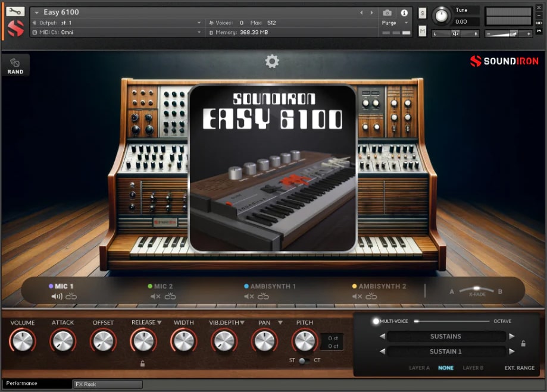Click the SUSTAINS category field
This screenshot has height=392, width=547.
pyautogui.click(x=446, y=336)
